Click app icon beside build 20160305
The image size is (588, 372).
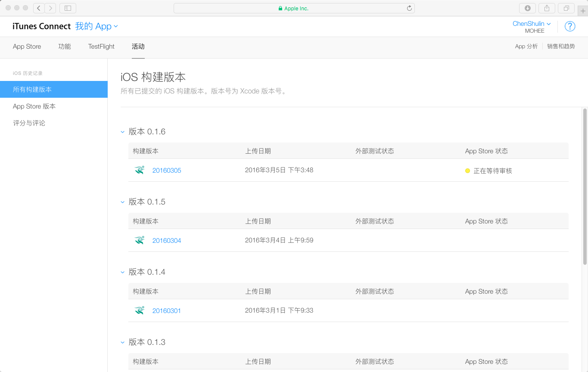[140, 170]
